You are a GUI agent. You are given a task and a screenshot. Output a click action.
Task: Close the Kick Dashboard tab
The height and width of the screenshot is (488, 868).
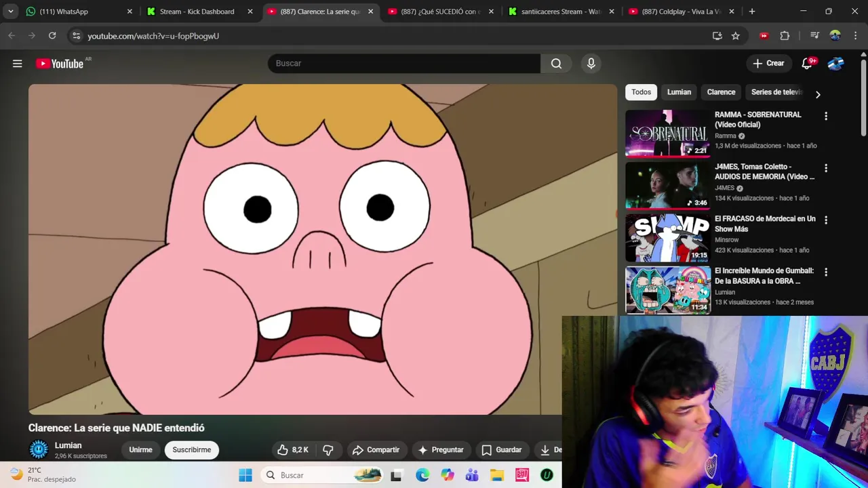pos(250,12)
